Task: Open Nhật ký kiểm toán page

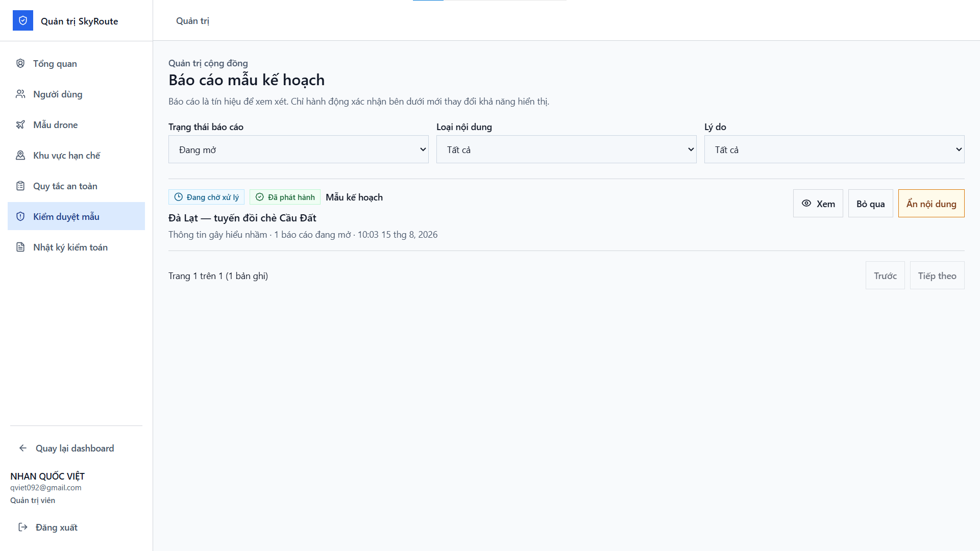Action: click(76, 247)
